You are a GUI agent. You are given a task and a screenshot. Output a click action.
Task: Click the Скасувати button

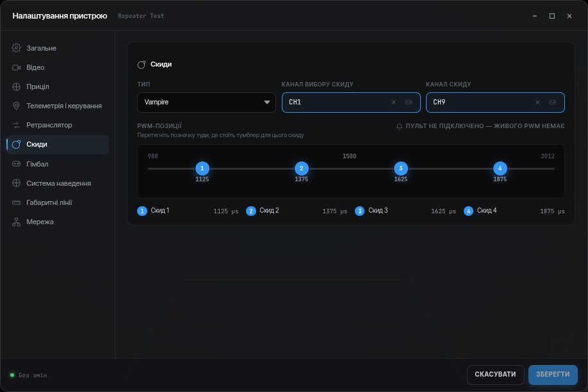(x=495, y=374)
